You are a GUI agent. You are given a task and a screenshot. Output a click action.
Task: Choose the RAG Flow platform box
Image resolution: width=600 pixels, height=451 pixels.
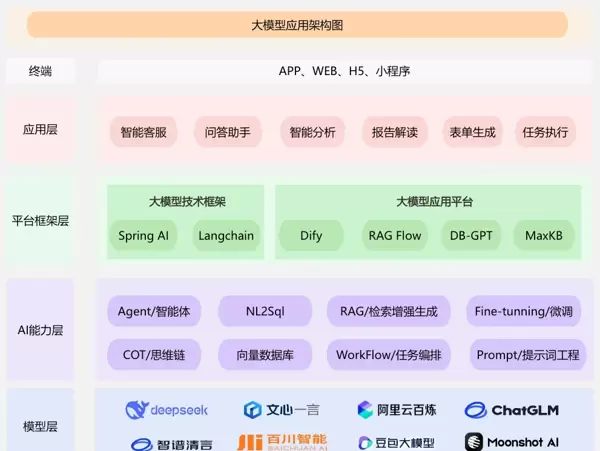(394, 236)
